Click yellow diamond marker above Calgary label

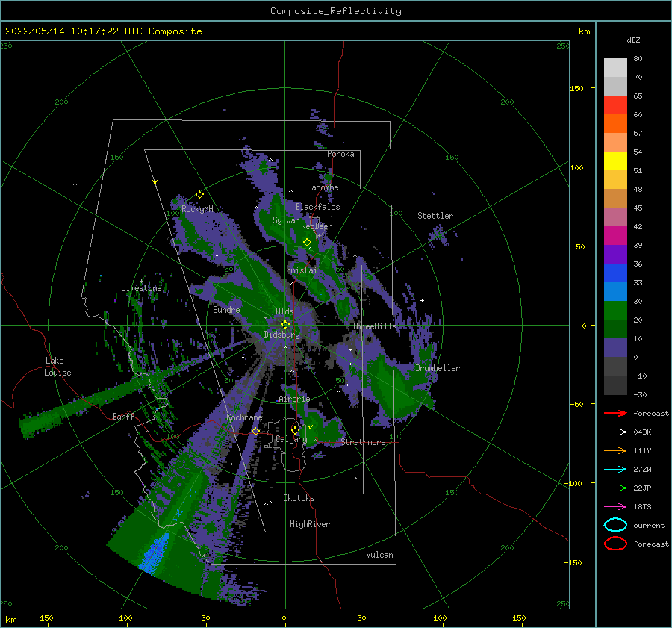click(x=295, y=430)
